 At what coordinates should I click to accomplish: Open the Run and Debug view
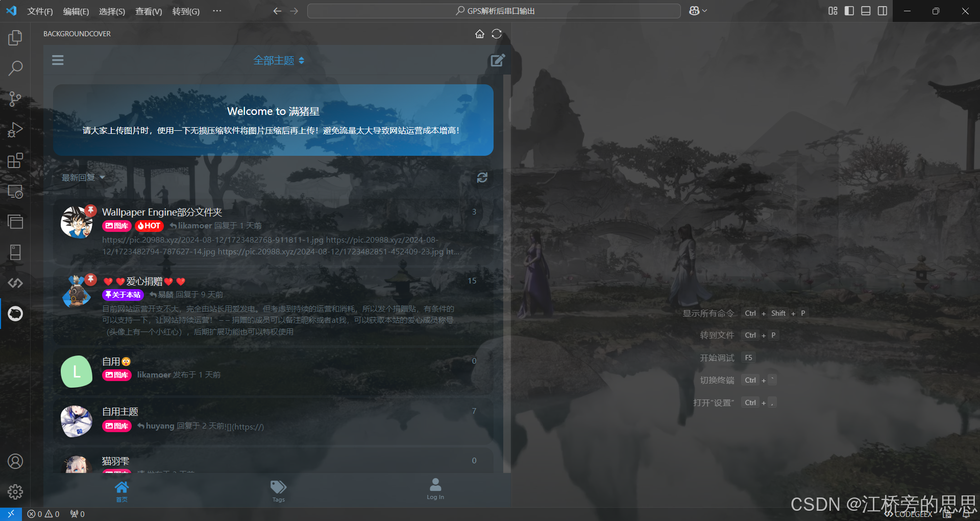pyautogui.click(x=15, y=130)
